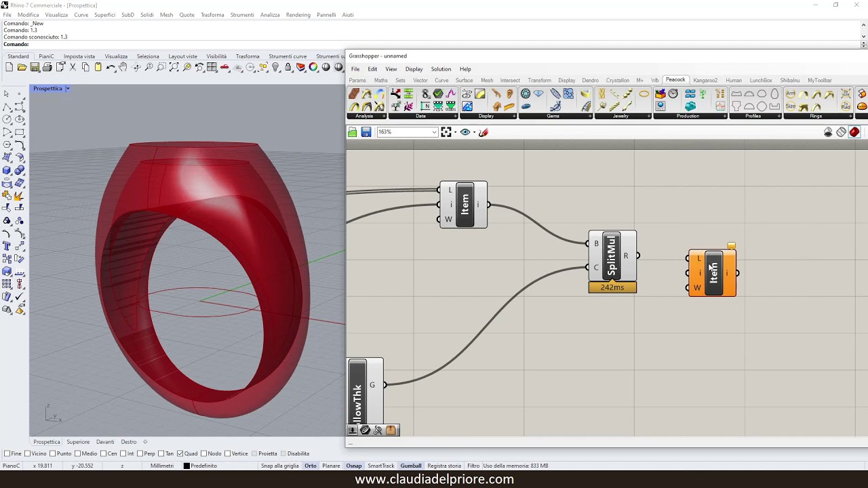Create a new Rhino file
This screenshot has height=488, width=868.
click(9, 67)
